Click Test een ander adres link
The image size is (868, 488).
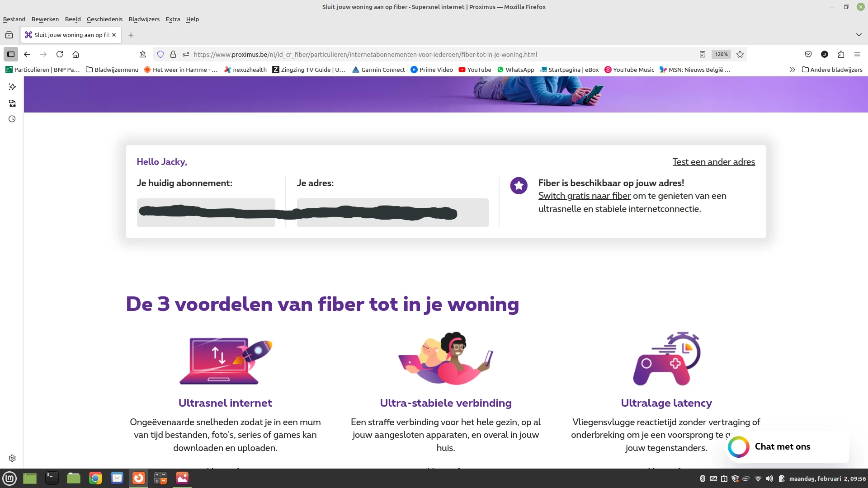pyautogui.click(x=713, y=162)
